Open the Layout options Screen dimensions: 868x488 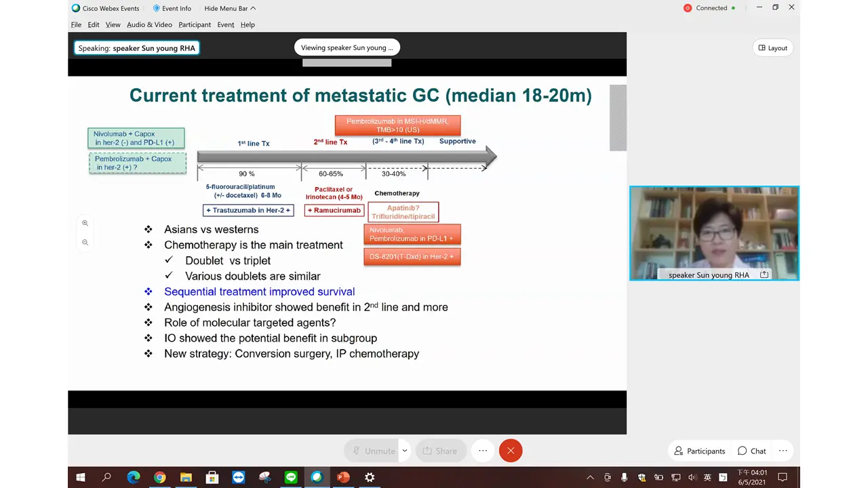772,48
